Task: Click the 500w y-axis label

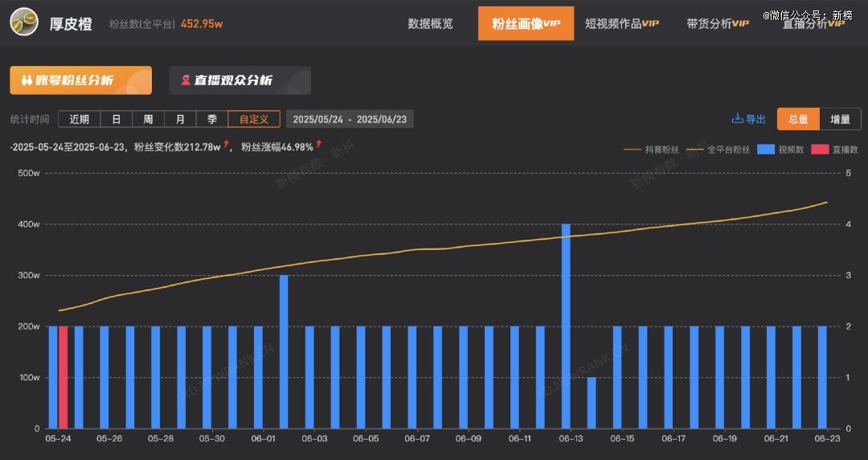Action: click(x=29, y=174)
